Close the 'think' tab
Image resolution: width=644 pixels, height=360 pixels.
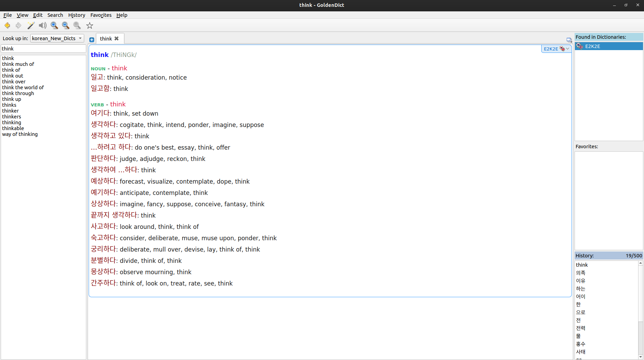click(x=116, y=38)
